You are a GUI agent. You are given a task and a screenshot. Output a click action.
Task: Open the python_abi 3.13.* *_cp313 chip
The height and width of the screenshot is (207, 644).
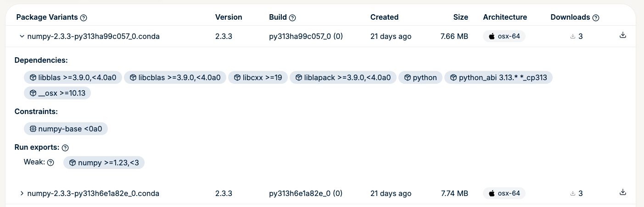click(498, 77)
